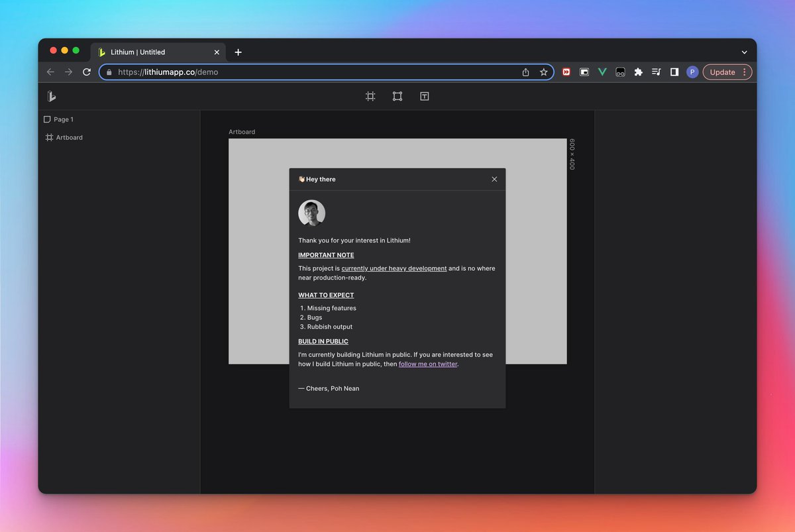Click the Lithium logo icon in app header
The width and height of the screenshot is (795, 532).
click(52, 96)
